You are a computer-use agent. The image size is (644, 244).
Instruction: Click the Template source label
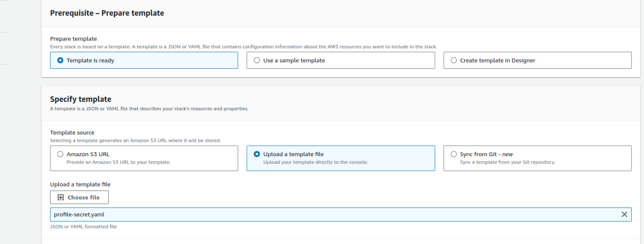72,133
